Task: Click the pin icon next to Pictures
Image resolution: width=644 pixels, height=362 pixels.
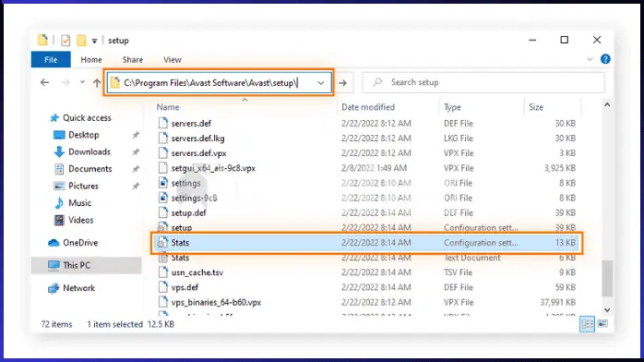Action: [136, 187]
